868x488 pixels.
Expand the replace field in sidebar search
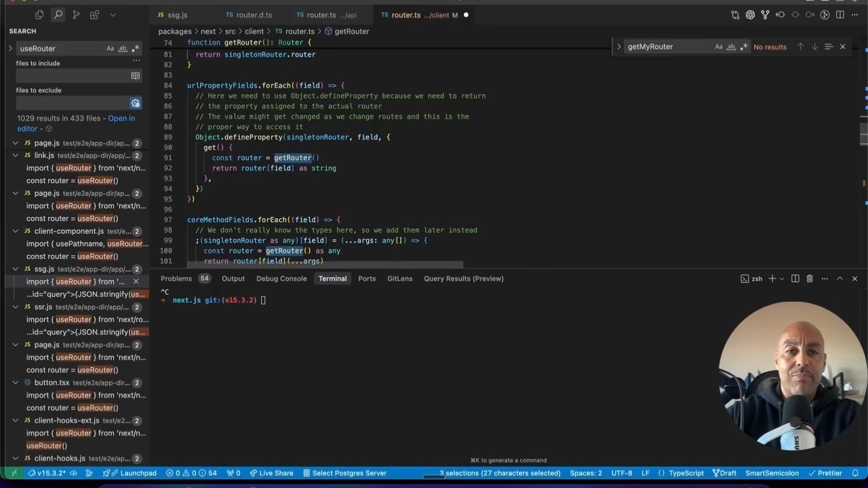10,48
